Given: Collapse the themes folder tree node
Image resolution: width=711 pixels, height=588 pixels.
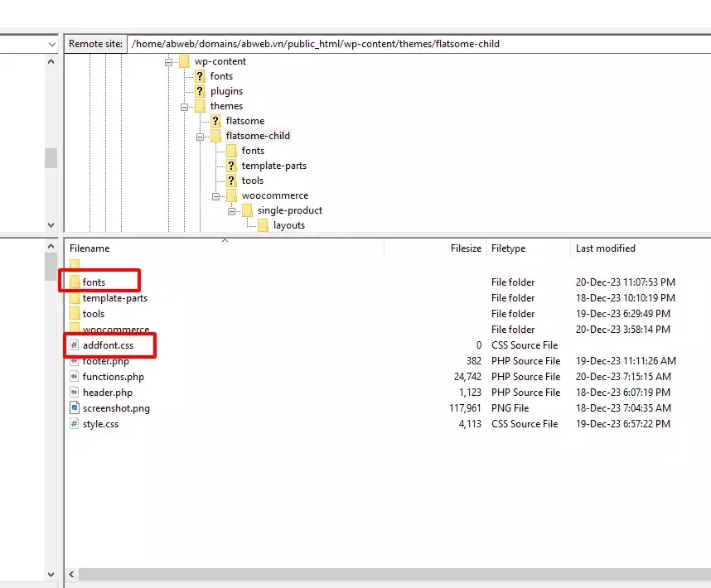Looking at the screenshot, I should (185, 106).
